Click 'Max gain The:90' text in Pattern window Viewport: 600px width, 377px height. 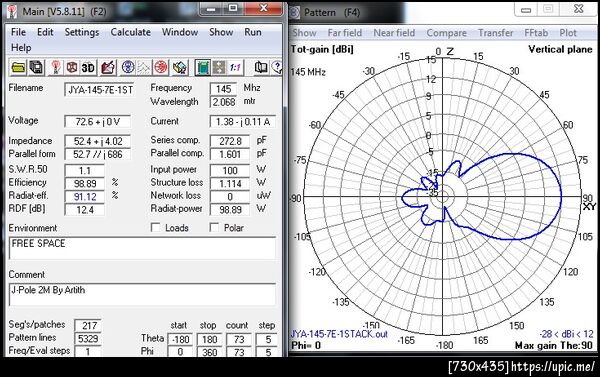click(553, 346)
